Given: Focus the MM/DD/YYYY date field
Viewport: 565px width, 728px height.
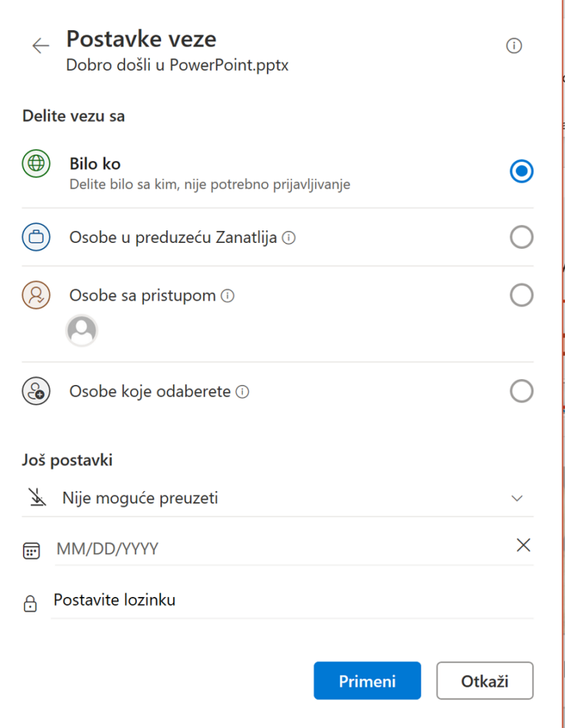Looking at the screenshot, I should 283,549.
